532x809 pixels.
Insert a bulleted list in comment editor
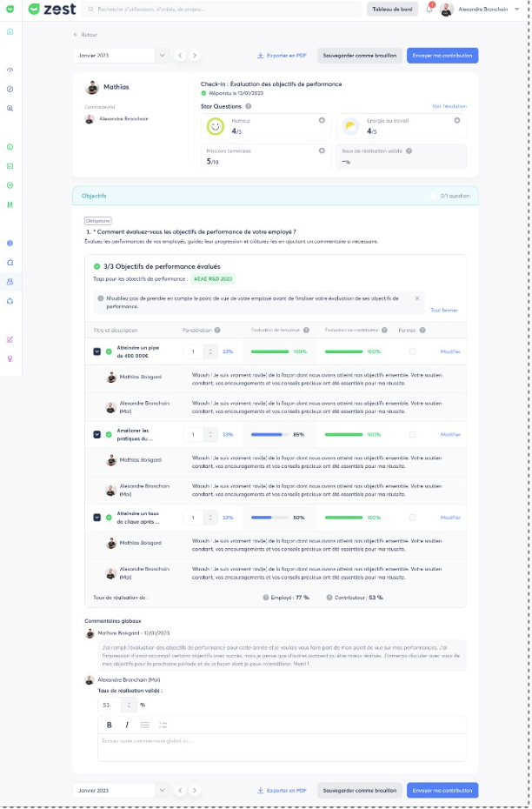point(145,725)
